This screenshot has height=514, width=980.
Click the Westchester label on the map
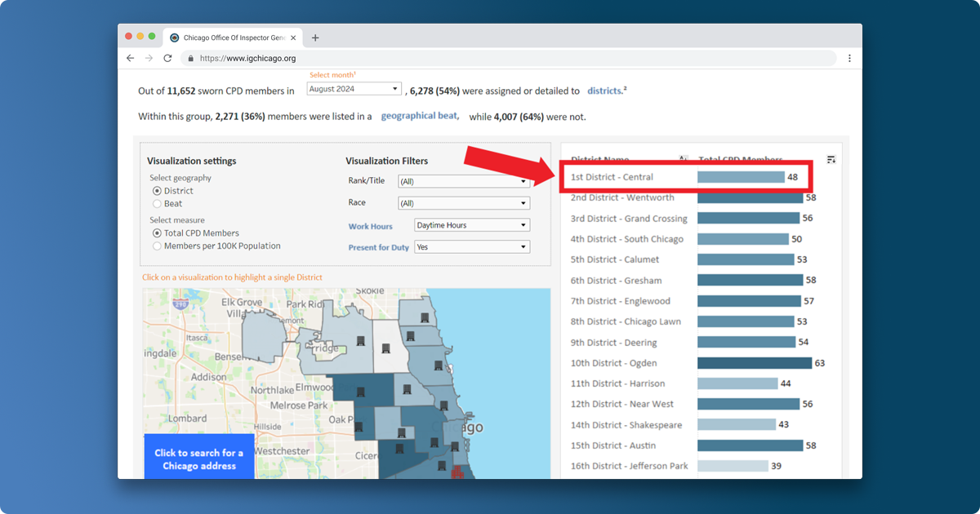point(283,450)
